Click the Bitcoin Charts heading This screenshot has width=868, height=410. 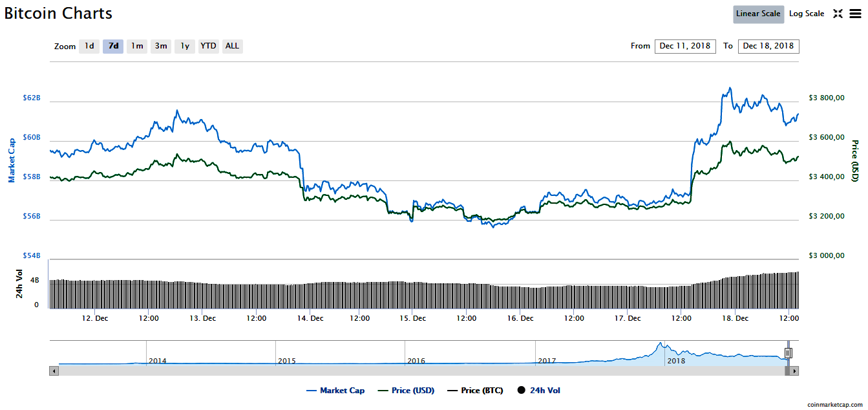point(58,13)
